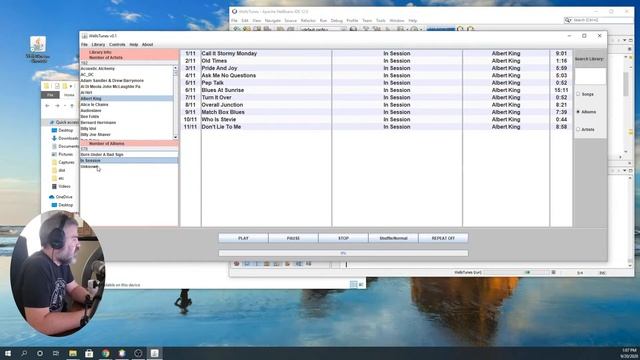Select song Don't Lie To Me
The height and width of the screenshot is (360, 640).
221,127
